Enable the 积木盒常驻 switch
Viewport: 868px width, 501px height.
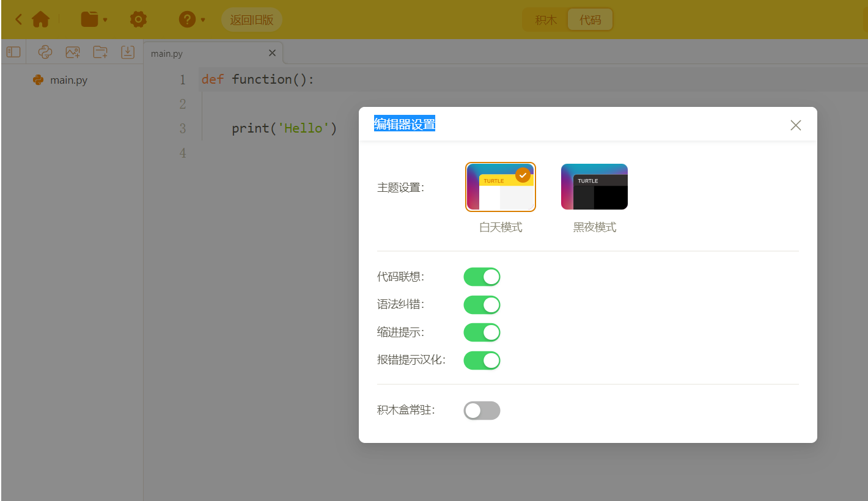(x=482, y=411)
